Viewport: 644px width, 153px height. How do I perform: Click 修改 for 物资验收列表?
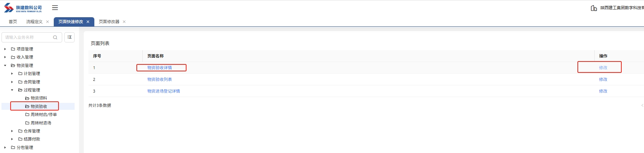point(603,79)
